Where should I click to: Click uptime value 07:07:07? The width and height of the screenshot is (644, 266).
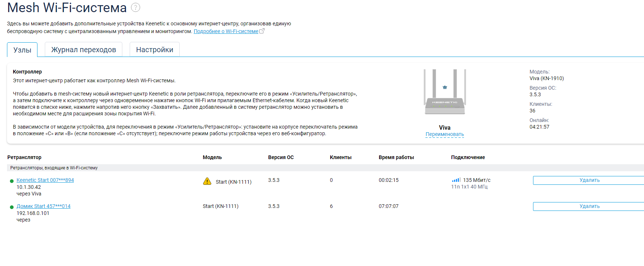389,206
